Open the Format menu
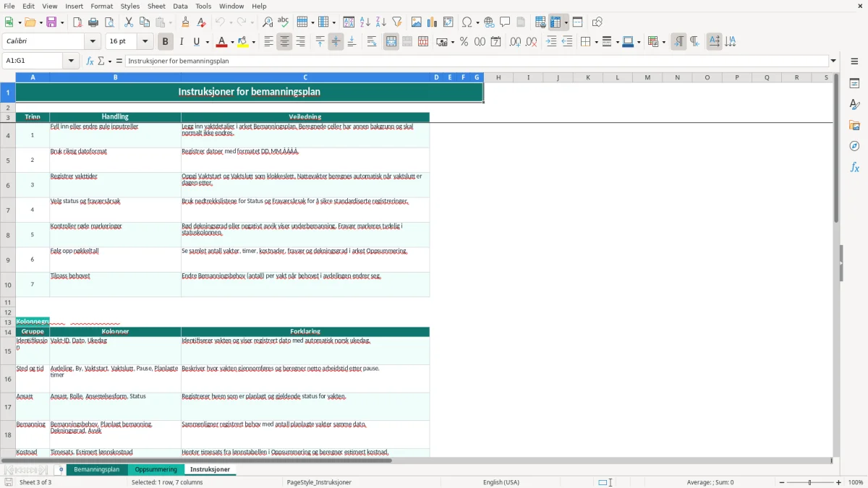Image resolution: width=868 pixels, height=488 pixels. pos(101,6)
